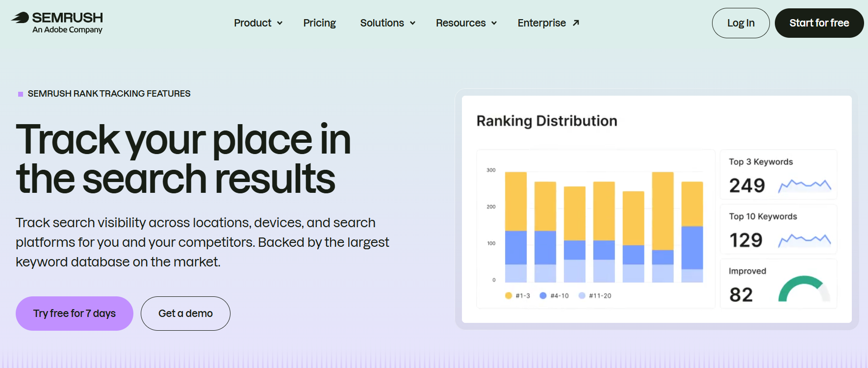Image resolution: width=868 pixels, height=368 pixels.
Task: Click the Track your place headline
Action: point(183,158)
